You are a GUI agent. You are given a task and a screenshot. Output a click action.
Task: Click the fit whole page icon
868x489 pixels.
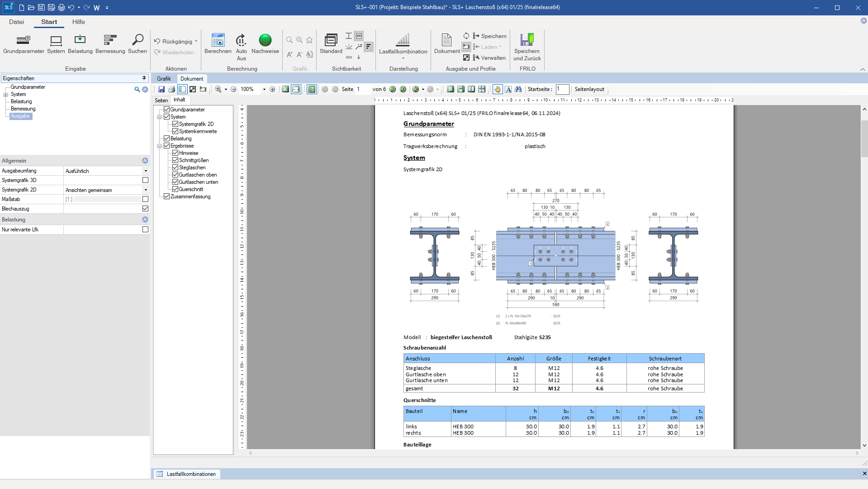coord(285,89)
